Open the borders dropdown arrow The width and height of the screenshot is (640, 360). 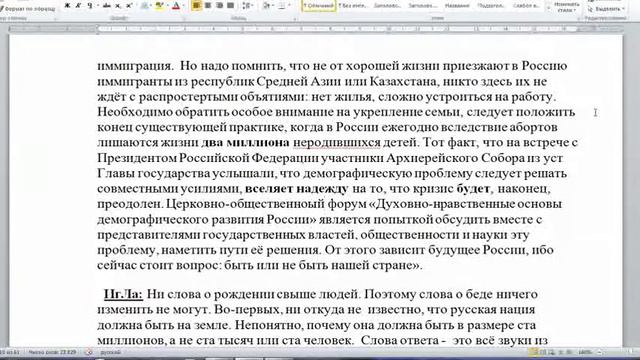coord(289,5)
